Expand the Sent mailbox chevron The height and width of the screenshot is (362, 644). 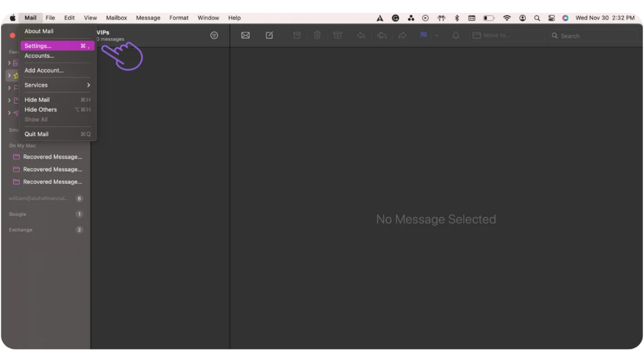pos(9,113)
